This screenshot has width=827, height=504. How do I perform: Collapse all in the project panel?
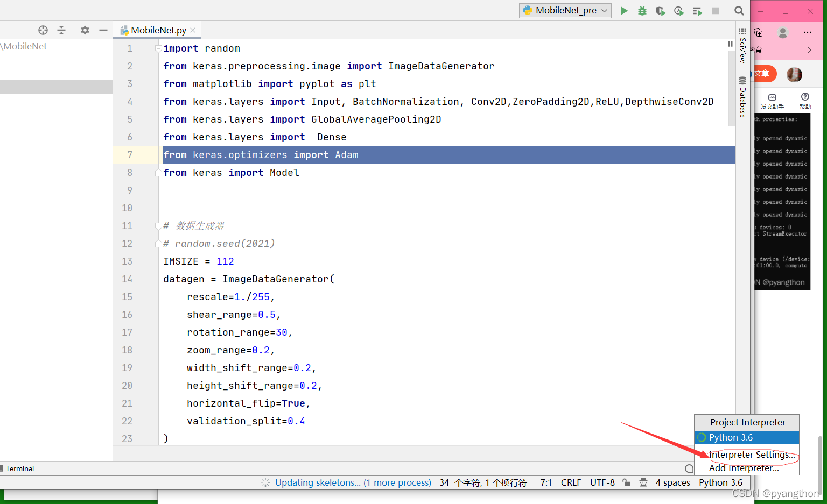(x=61, y=30)
